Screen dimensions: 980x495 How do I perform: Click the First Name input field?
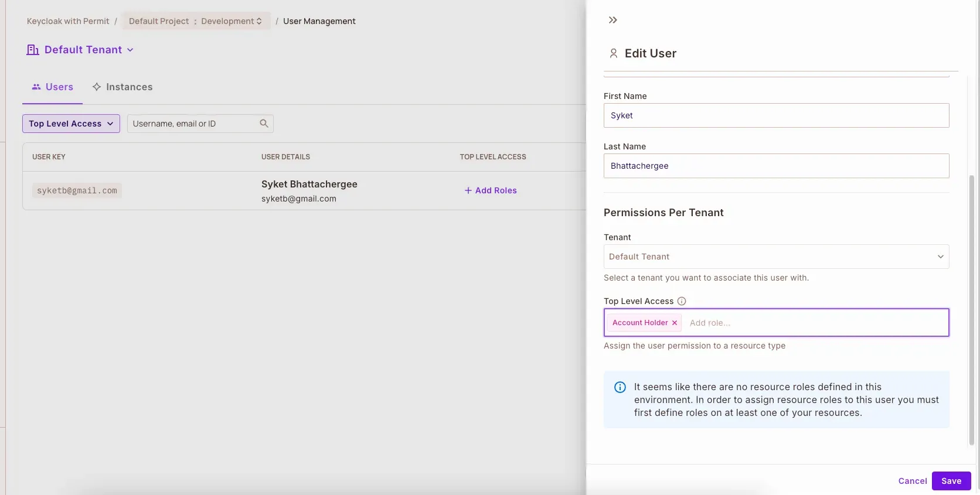coord(776,115)
